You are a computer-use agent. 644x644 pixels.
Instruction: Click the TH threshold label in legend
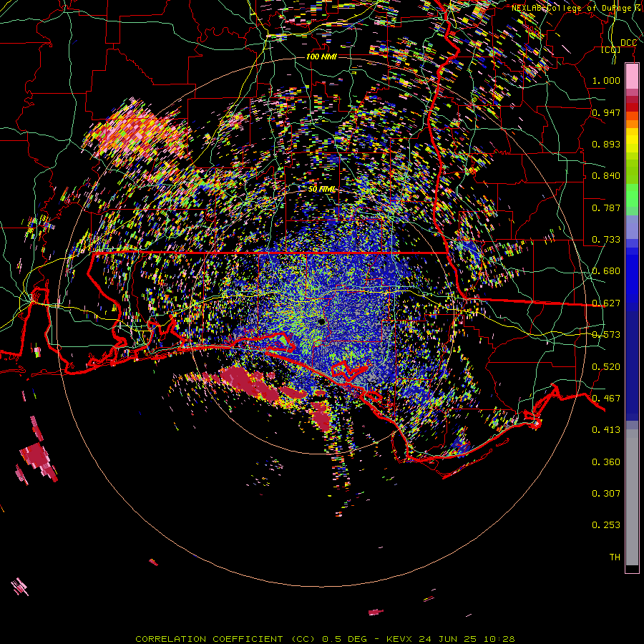tap(615, 557)
